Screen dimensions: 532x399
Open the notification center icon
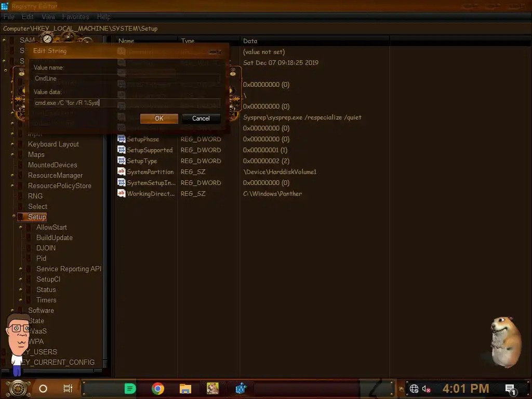510,390
